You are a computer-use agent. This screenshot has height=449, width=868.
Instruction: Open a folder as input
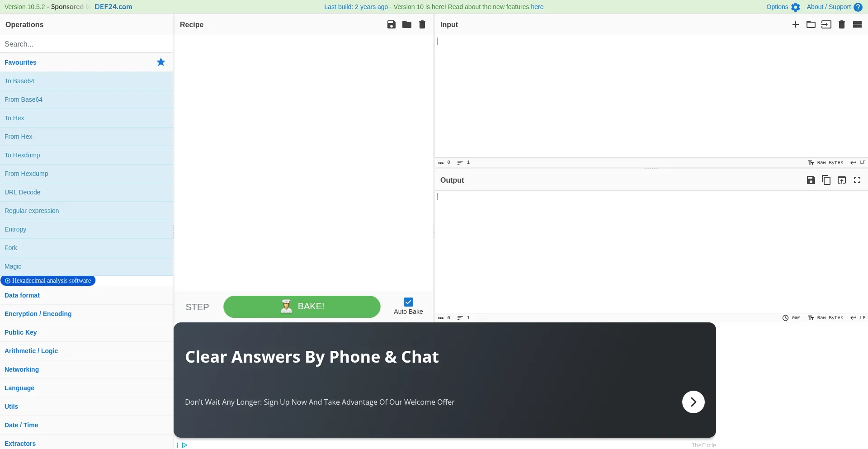pos(811,24)
